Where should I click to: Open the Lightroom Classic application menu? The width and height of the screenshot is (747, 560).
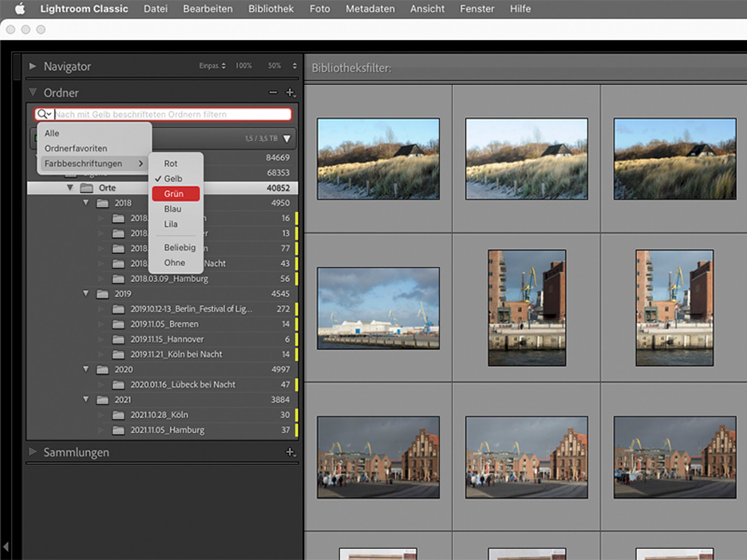[84, 9]
